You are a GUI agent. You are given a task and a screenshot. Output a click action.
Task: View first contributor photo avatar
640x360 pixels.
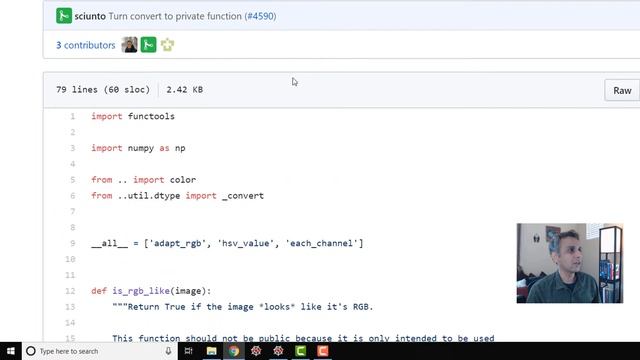[x=129, y=44]
